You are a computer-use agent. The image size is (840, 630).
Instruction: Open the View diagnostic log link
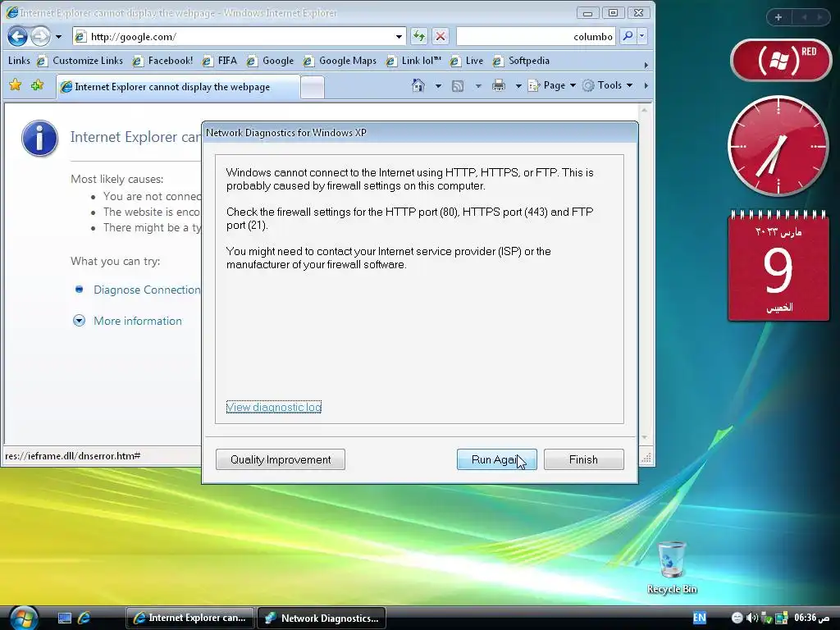pyautogui.click(x=274, y=407)
